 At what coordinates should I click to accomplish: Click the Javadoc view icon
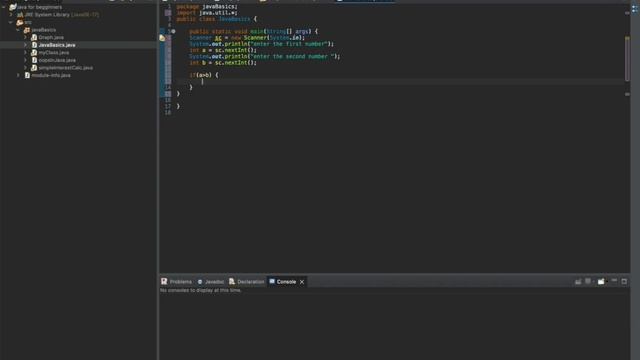pyautogui.click(x=200, y=282)
